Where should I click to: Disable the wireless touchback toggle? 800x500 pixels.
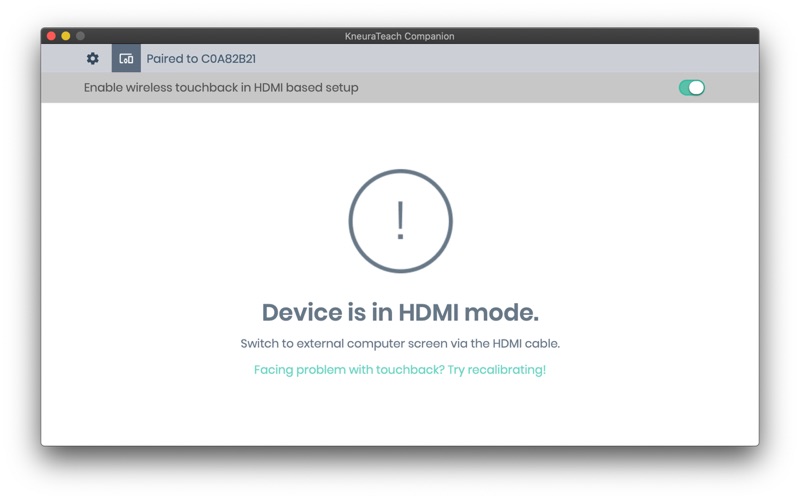point(691,88)
